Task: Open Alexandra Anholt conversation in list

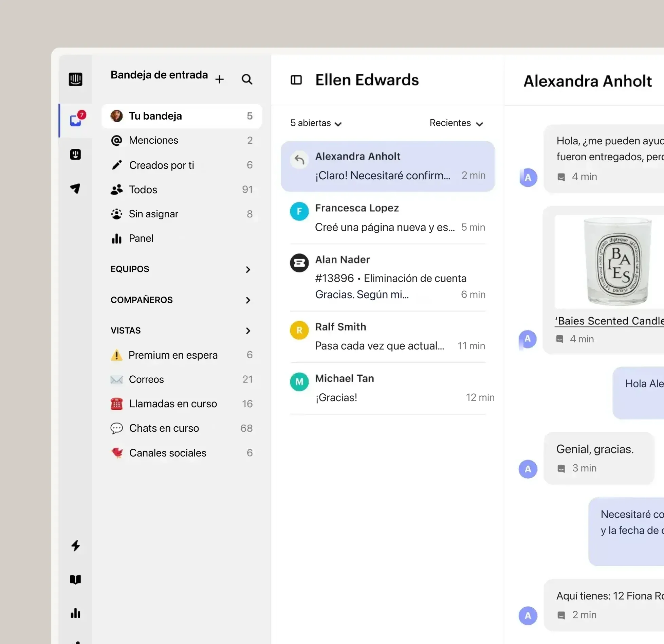Action: pos(388,166)
